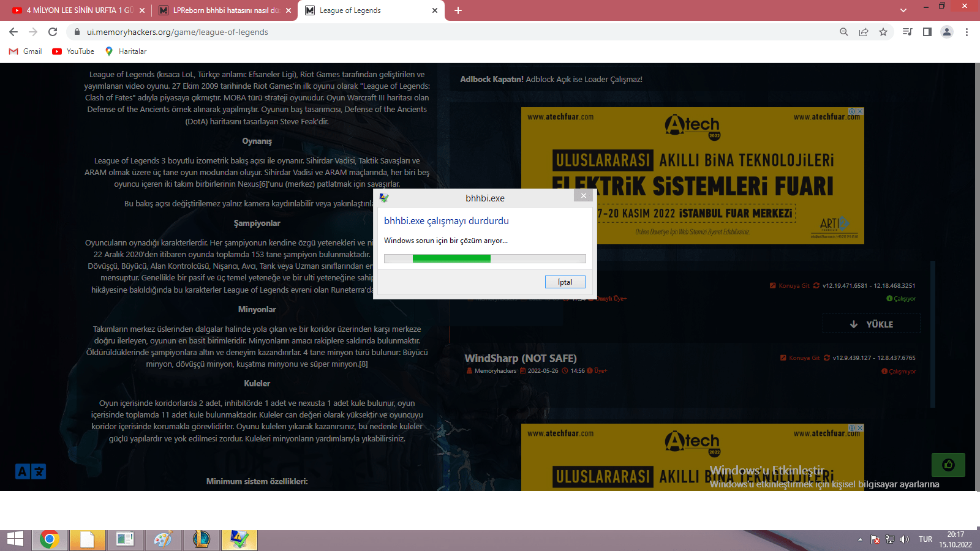
Task: Click the YÜKLE download button
Action: [x=871, y=324]
